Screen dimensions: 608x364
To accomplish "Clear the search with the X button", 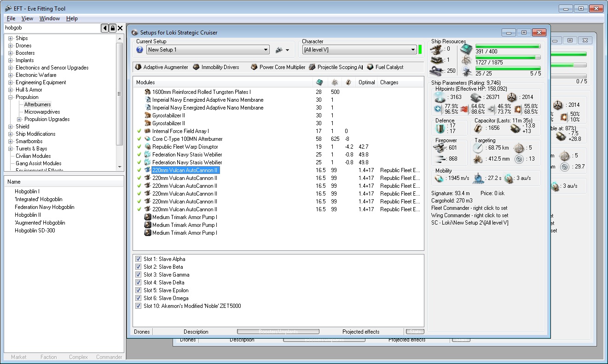I will [120, 29].
